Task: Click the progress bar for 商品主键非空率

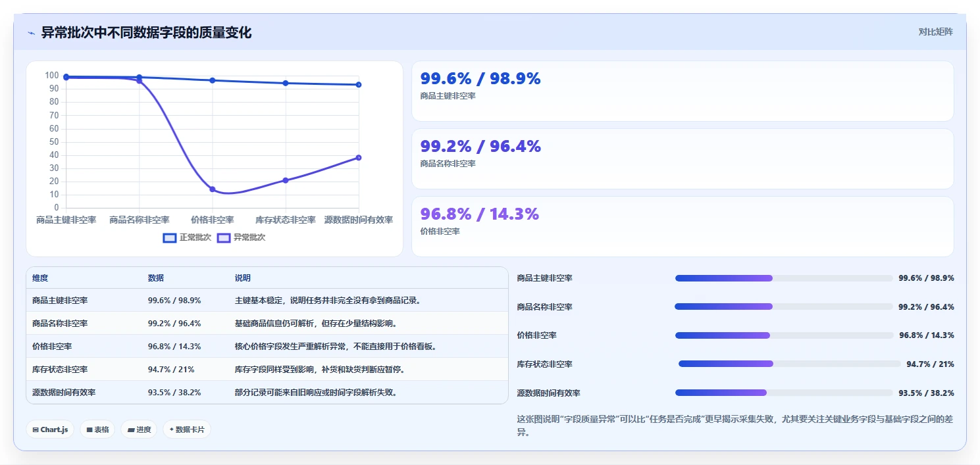Action: 784,278
